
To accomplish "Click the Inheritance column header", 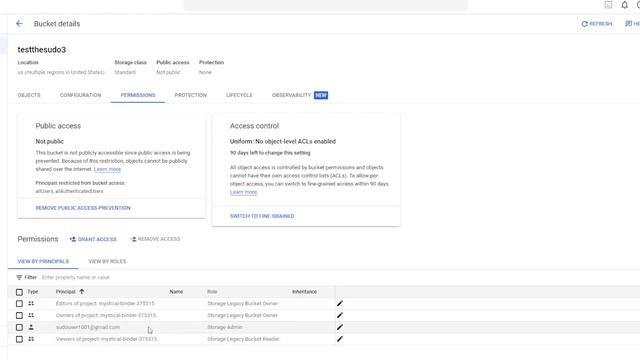I will coord(304,292).
